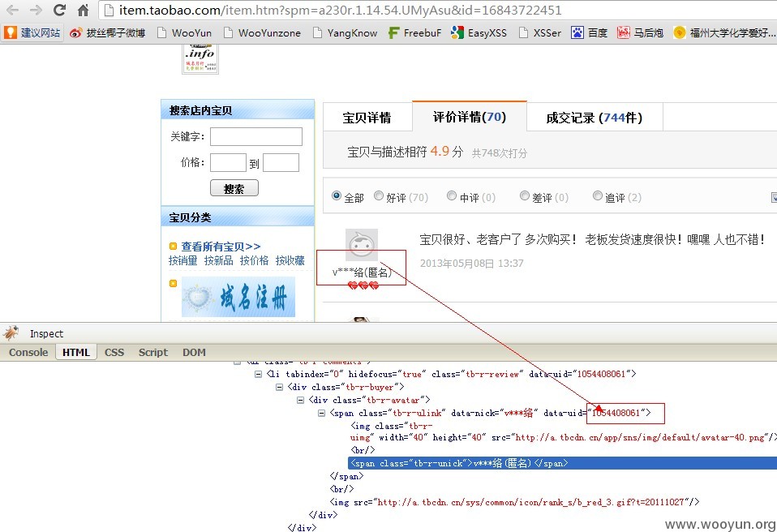The image size is (777, 532).
Task: Focus the maximum price field after 到
Action: (281, 162)
